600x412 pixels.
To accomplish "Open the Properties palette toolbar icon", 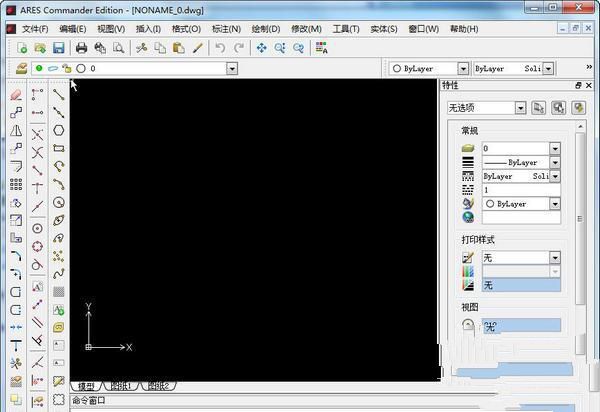I will (321, 48).
